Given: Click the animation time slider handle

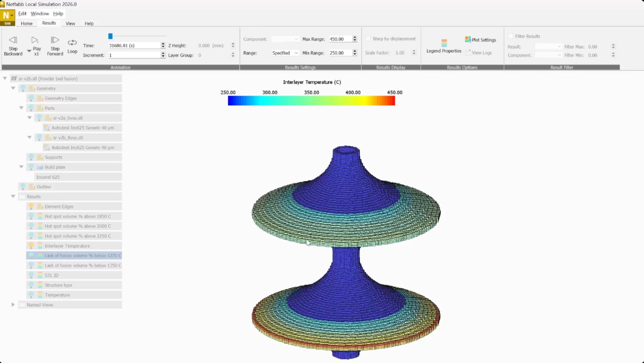Looking at the screenshot, I should click(110, 36).
